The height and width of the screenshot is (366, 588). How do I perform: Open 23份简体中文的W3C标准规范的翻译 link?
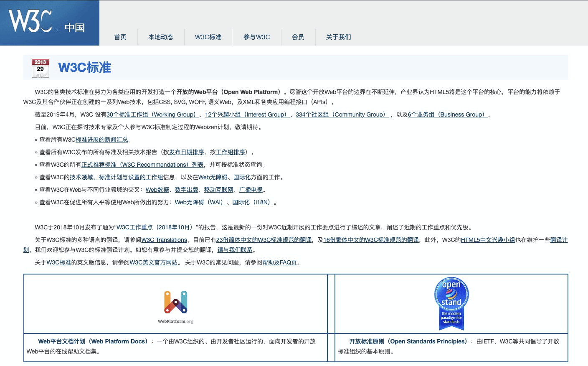(x=264, y=240)
